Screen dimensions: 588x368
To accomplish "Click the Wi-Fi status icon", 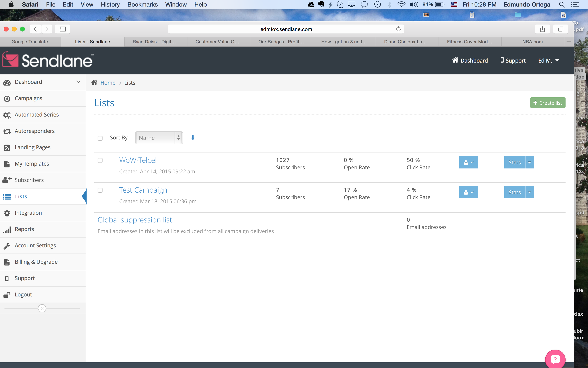I will click(401, 5).
